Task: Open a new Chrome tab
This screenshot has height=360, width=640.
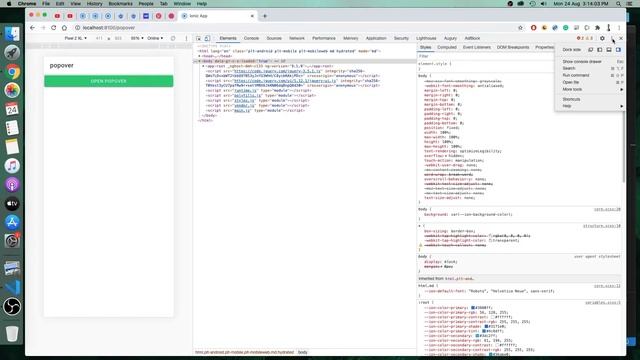Action: click(265, 16)
